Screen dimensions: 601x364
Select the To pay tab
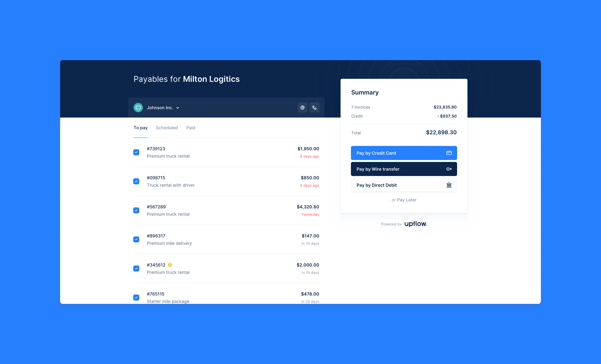point(141,128)
